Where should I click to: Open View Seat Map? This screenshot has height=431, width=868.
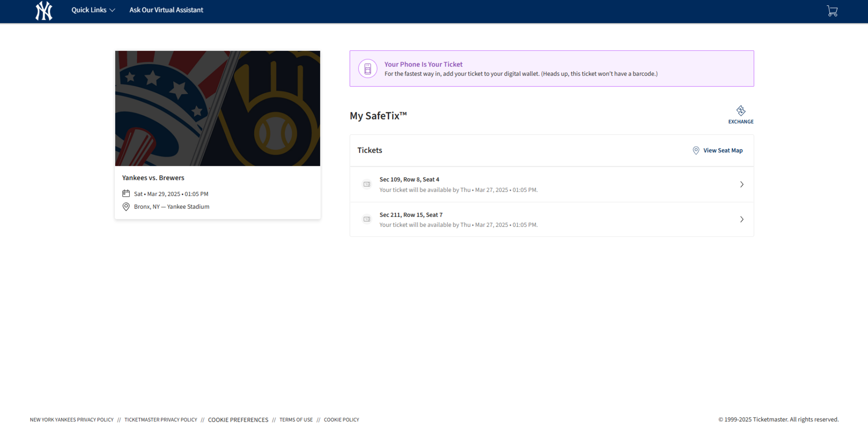pos(723,150)
